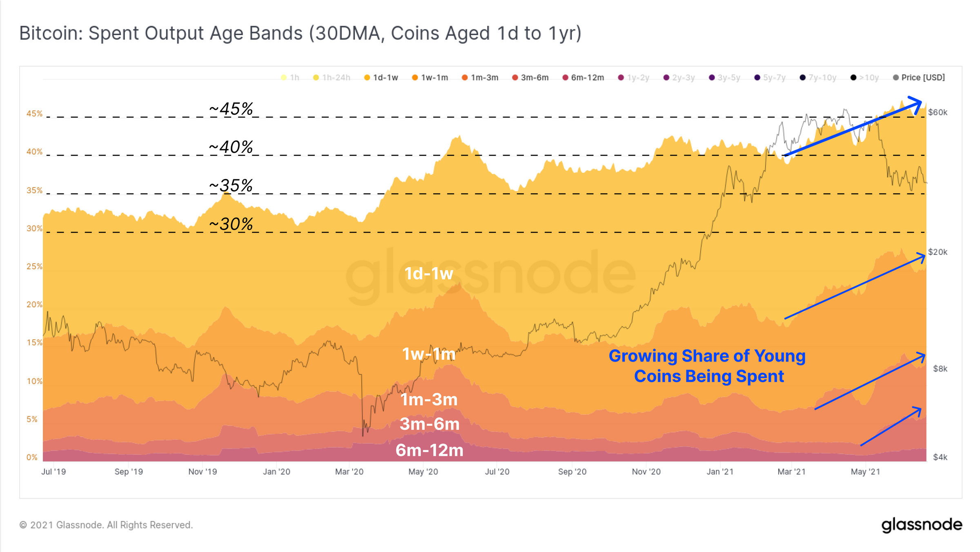
Task: Click the 6m-12m band label in chart
Action: pos(430,450)
